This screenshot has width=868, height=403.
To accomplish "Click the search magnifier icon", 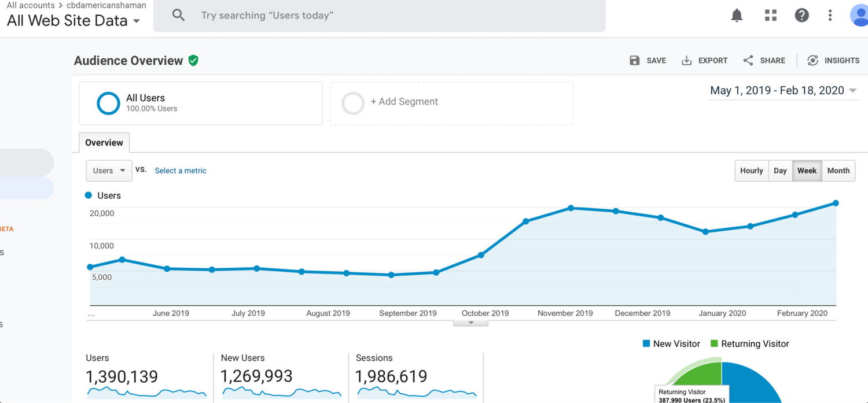I will (x=178, y=16).
